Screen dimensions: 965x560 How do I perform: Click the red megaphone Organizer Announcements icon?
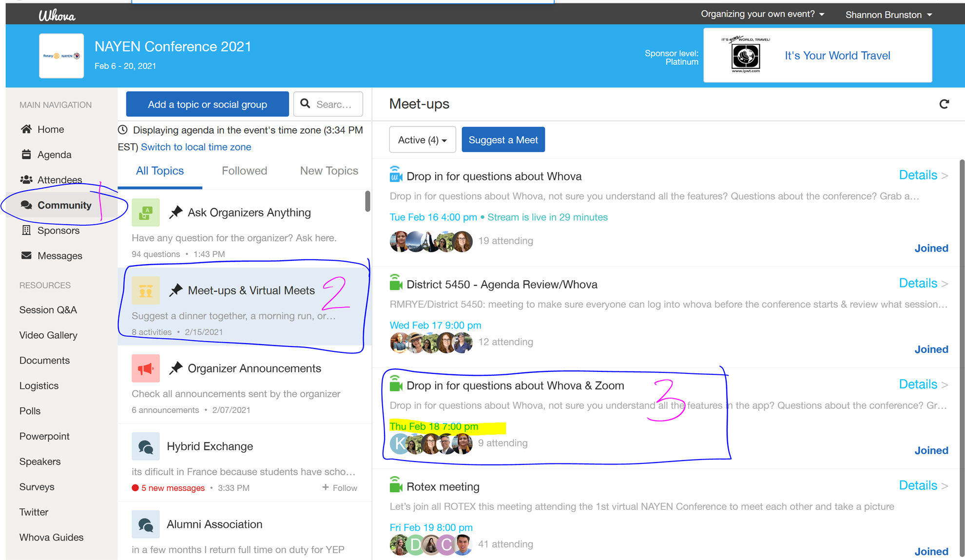(x=145, y=368)
